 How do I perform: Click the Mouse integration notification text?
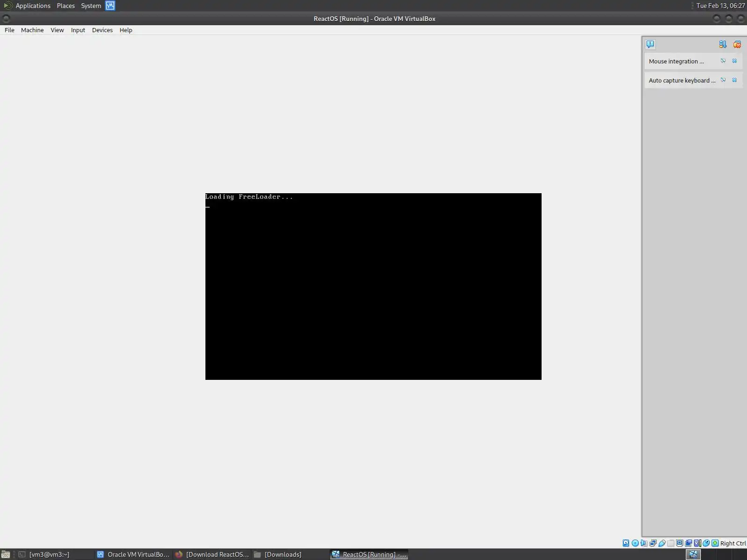point(676,61)
